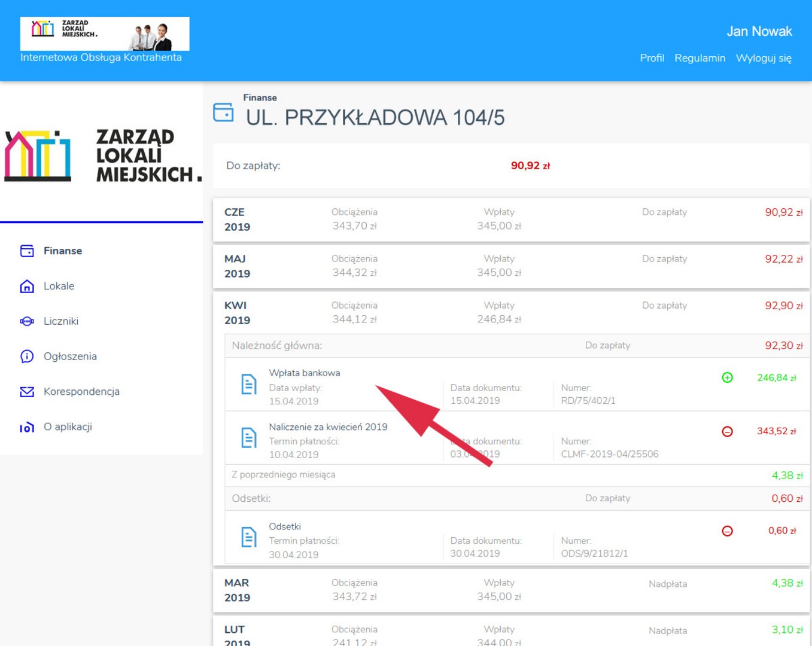Click the red minus icon beside 343,52 zł
The image size is (812, 646).
[x=727, y=431]
